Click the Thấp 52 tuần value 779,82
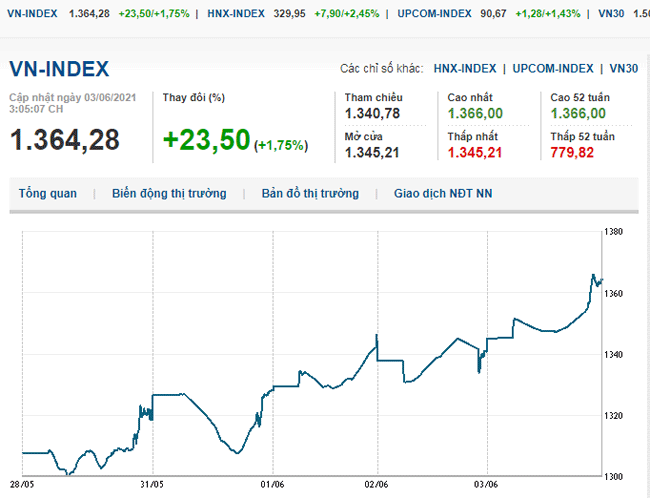The height and width of the screenshot is (498, 650). pos(572,153)
